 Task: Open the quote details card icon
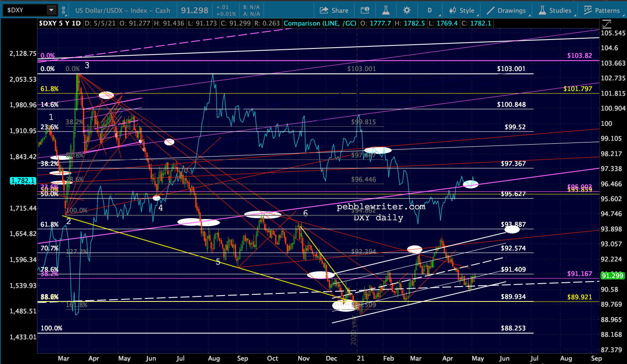(365, 10)
